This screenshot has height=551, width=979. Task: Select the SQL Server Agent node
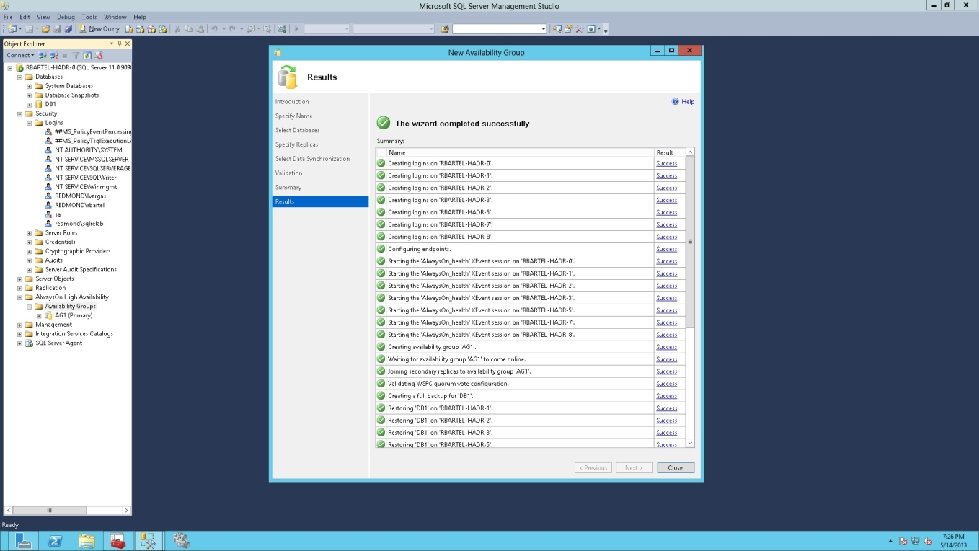pos(58,343)
